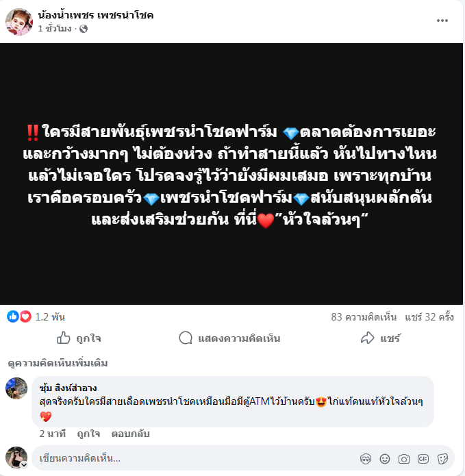This screenshot has height=476, width=465.
Task: Share the post with แชร์ button
Action: (381, 338)
